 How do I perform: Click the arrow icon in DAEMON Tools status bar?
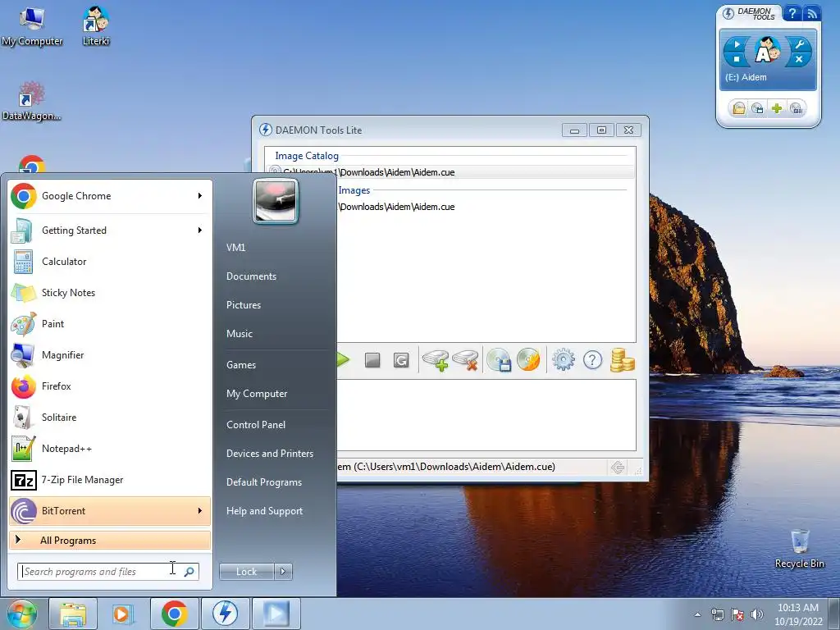tap(618, 468)
